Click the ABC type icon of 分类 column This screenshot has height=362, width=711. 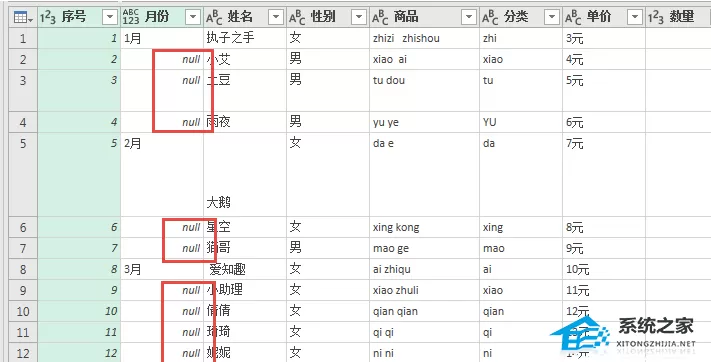tap(490, 17)
